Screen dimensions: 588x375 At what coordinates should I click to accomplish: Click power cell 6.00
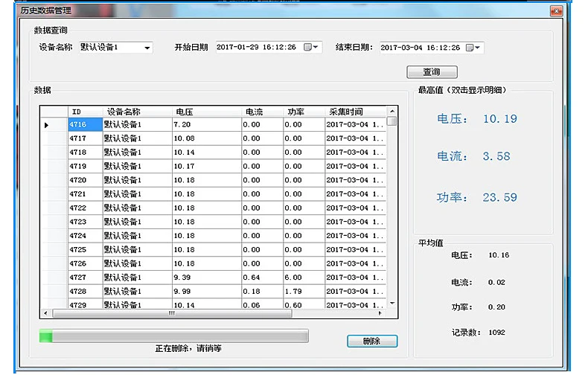304,277
